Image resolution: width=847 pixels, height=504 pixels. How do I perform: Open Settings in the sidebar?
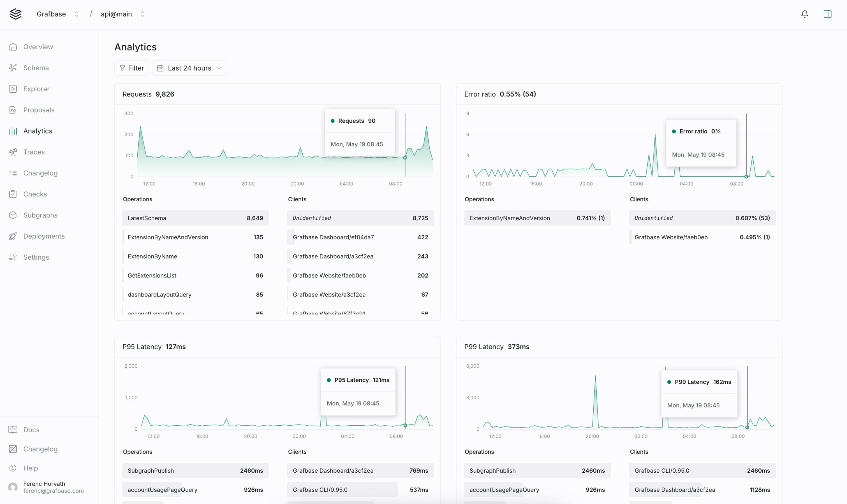click(x=36, y=257)
